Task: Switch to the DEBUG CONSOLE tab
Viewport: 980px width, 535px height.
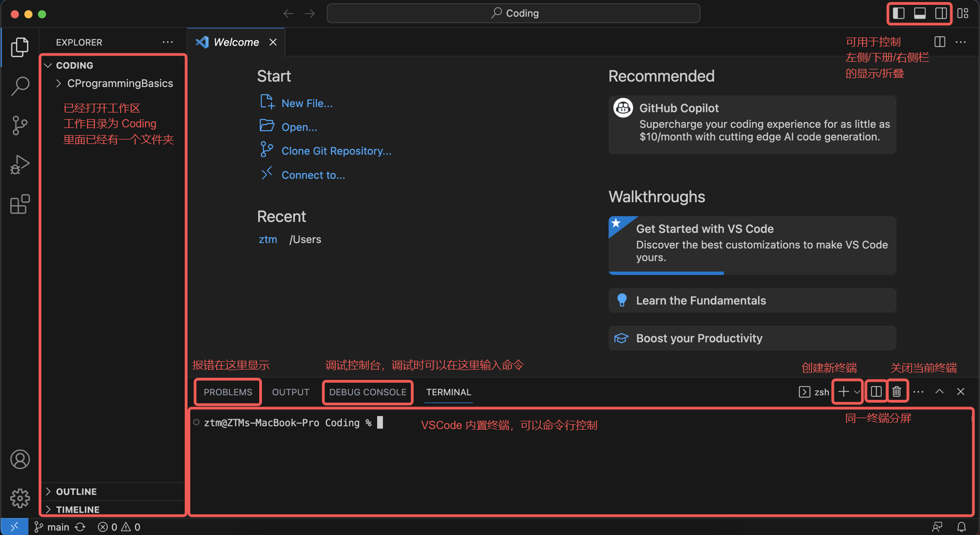Action: pos(368,392)
